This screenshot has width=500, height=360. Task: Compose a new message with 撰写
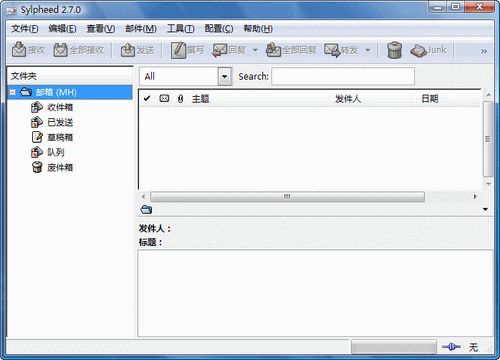[x=187, y=50]
